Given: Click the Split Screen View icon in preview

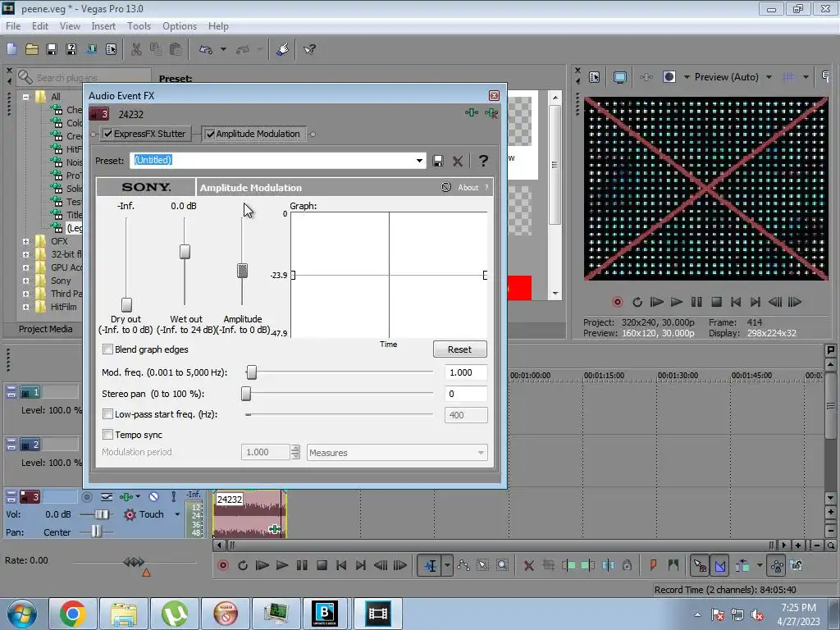Looking at the screenshot, I should [x=669, y=77].
